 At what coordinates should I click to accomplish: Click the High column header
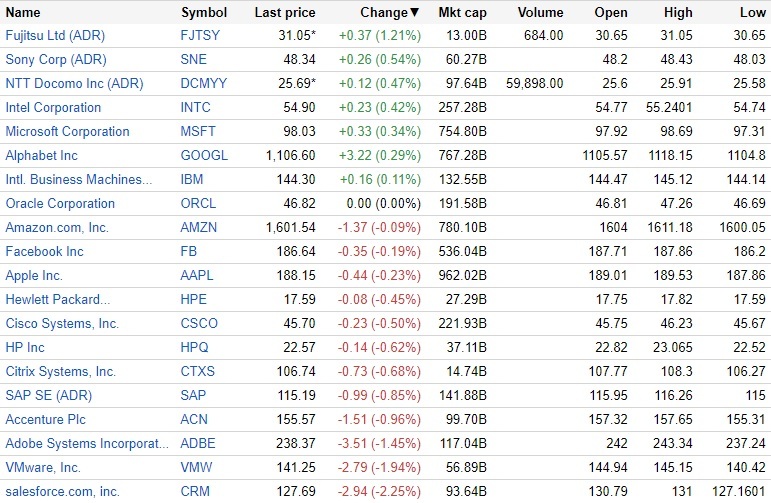(678, 13)
